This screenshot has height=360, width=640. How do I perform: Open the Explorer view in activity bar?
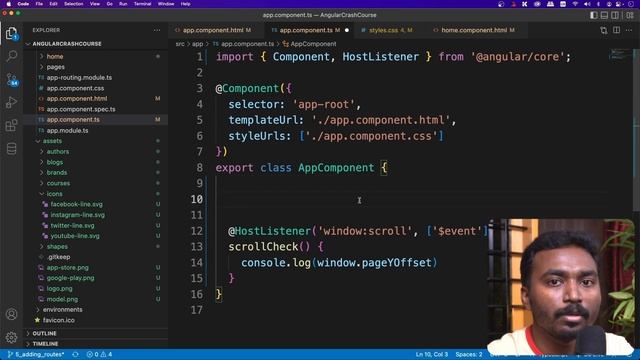pyautogui.click(x=11, y=33)
